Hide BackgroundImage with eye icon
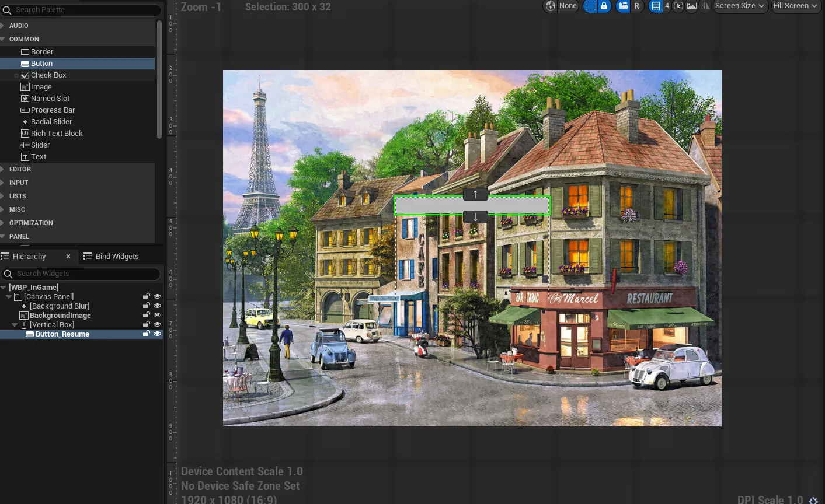 tap(157, 316)
